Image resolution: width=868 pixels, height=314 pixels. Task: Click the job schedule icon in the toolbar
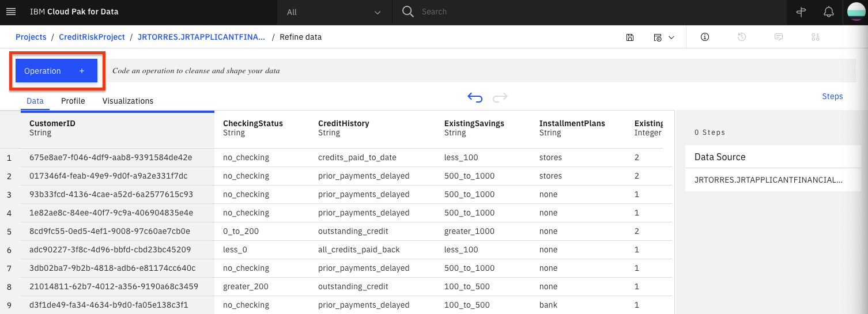pyautogui.click(x=658, y=37)
